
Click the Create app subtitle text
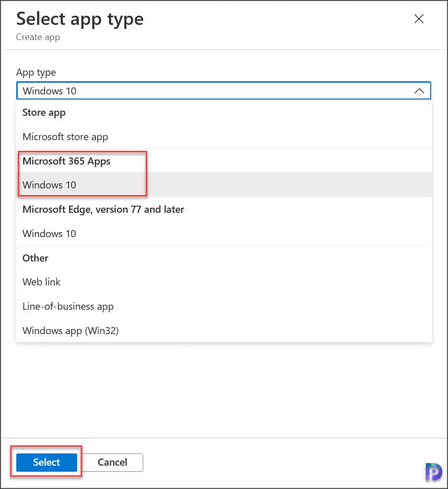38,37
